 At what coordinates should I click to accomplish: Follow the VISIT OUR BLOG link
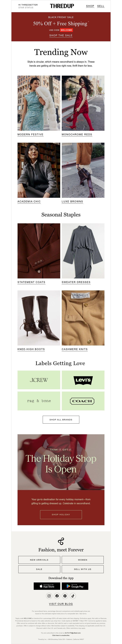(61, 604)
